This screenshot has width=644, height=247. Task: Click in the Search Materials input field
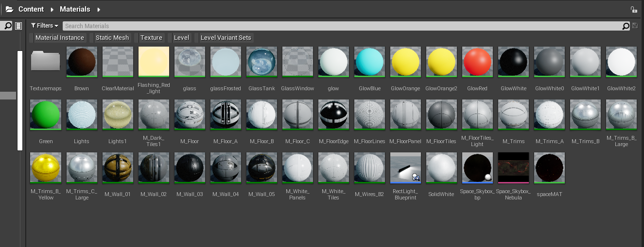click(340, 26)
